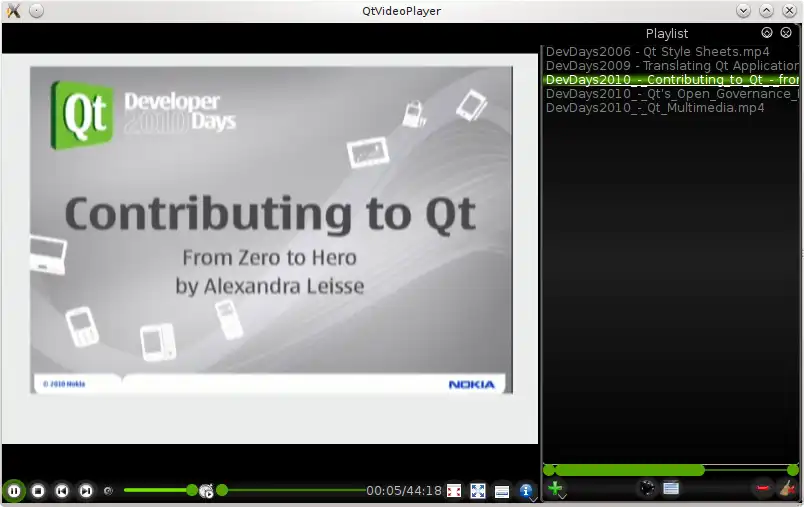Minimize the QtVideoPlayer window
This screenshot has height=507, width=804.
[x=743, y=11]
